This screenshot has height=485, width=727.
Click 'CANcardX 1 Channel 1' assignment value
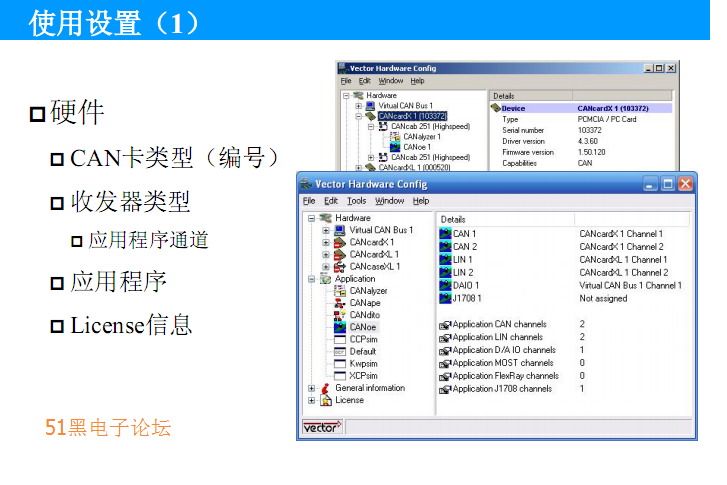(621, 234)
